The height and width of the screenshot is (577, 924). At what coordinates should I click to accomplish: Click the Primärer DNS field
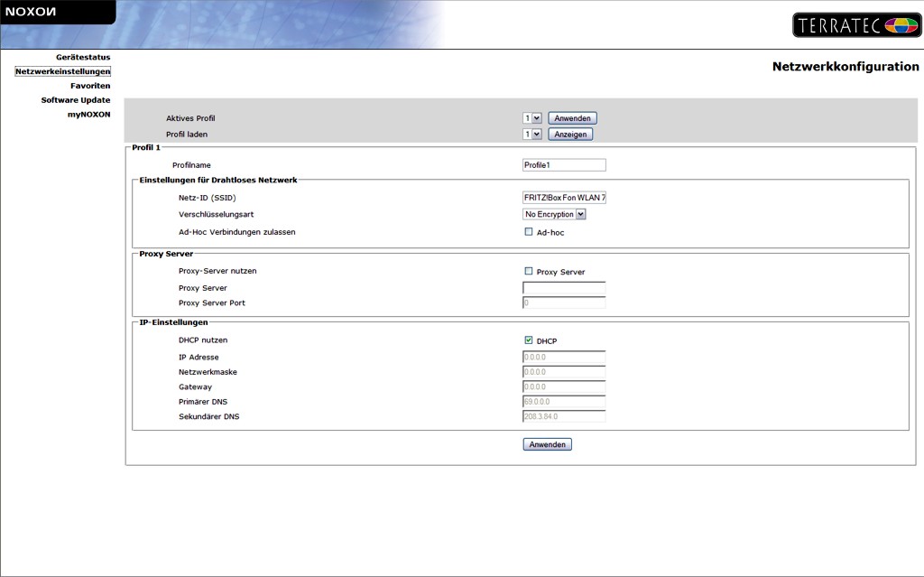coord(564,401)
